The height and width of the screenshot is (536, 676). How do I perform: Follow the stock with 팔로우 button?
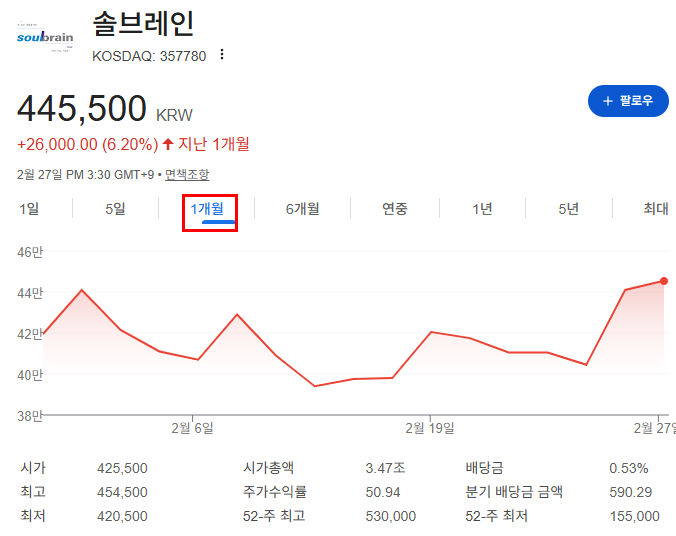(x=628, y=101)
